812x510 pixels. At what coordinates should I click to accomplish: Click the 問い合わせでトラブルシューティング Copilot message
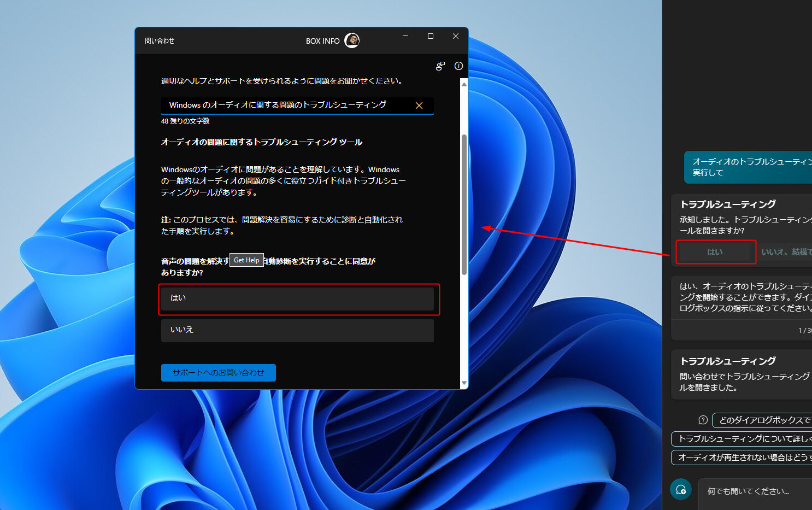click(745, 382)
